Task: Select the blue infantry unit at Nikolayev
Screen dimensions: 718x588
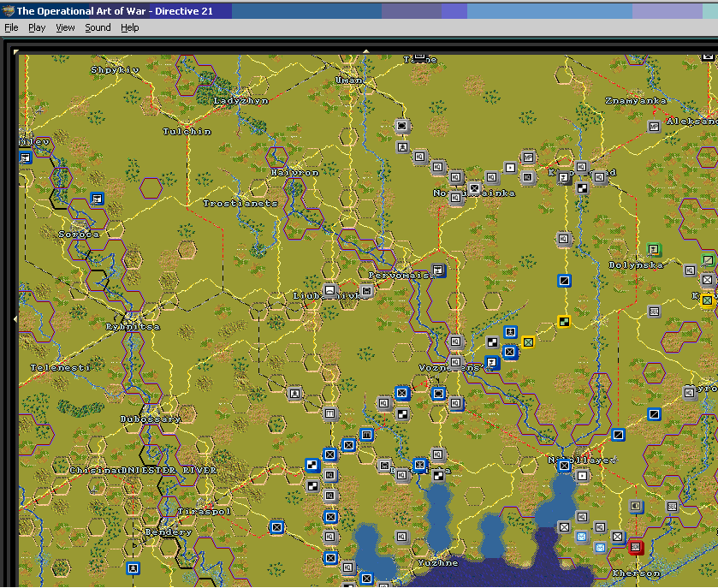Action: click(x=564, y=466)
